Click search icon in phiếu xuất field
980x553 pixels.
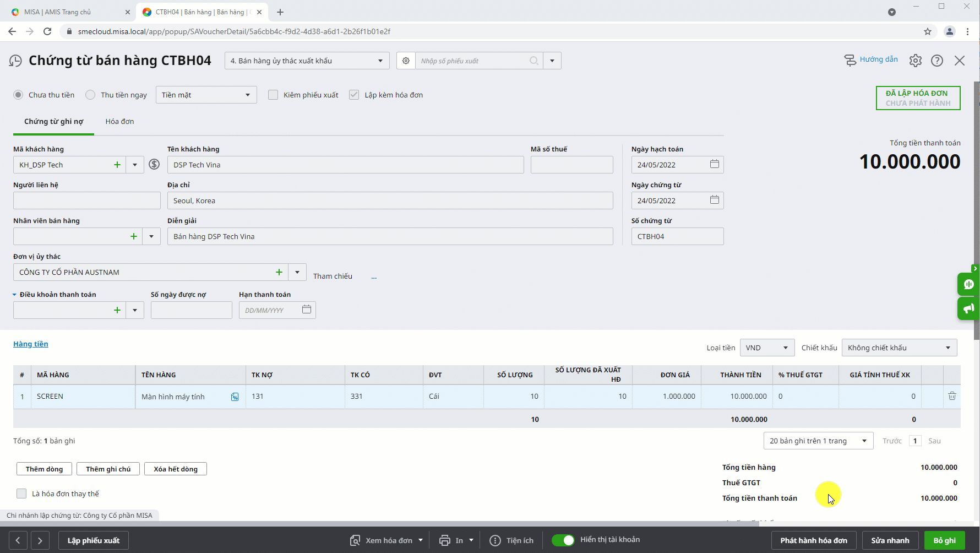[x=533, y=61]
